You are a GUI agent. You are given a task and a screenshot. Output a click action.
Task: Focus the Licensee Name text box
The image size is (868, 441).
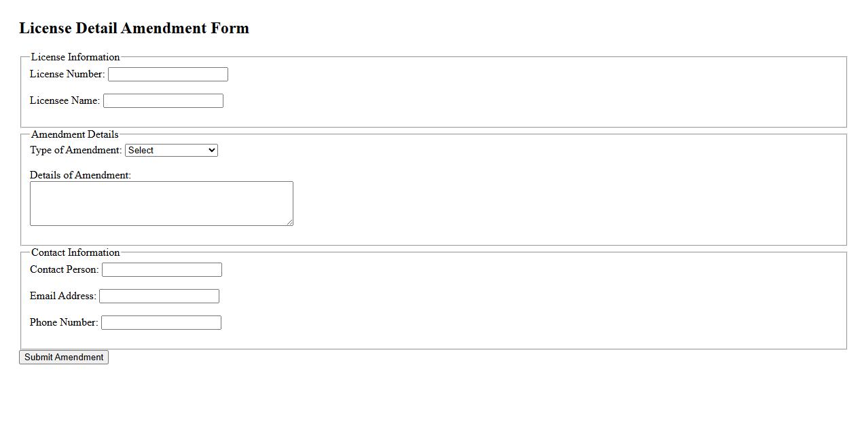163,101
